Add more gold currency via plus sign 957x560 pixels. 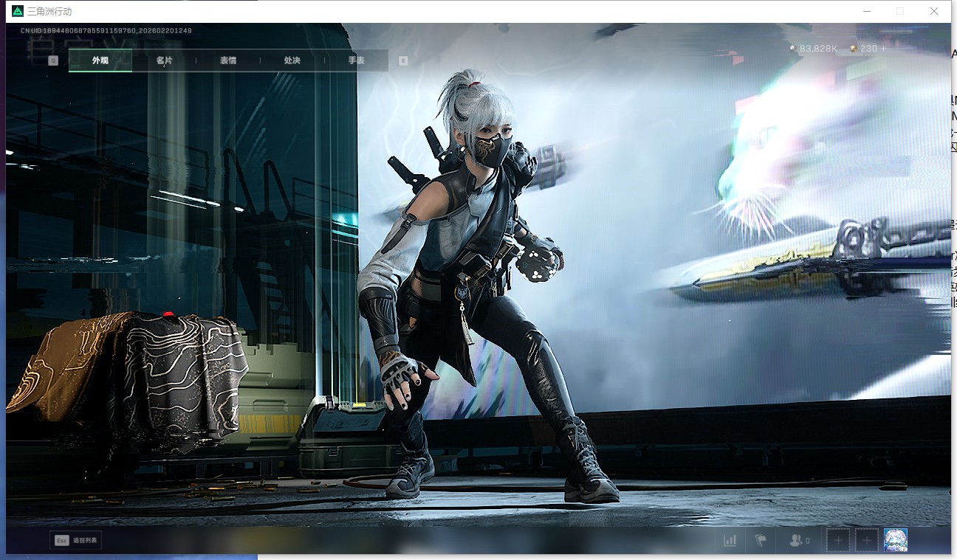(x=882, y=49)
